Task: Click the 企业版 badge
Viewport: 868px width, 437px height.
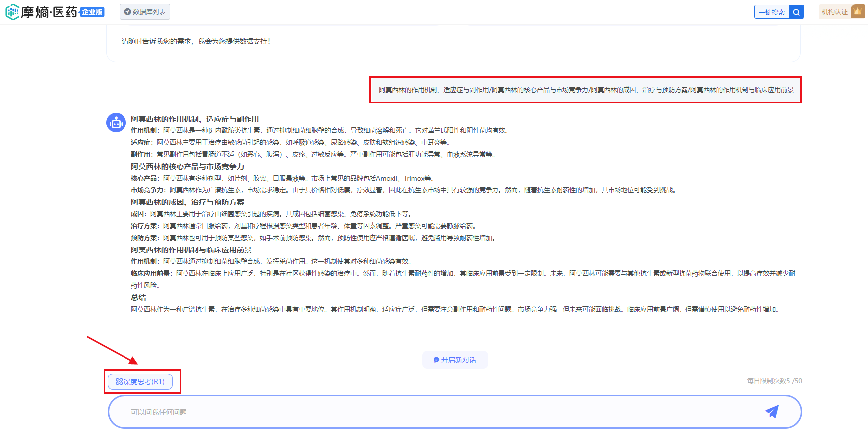Action: coord(92,12)
